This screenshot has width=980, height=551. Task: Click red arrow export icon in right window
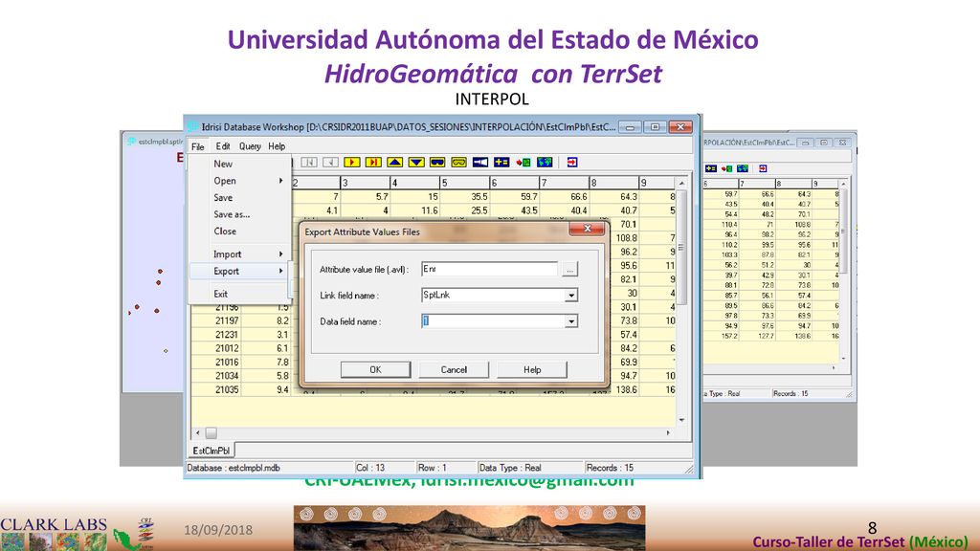(x=763, y=168)
